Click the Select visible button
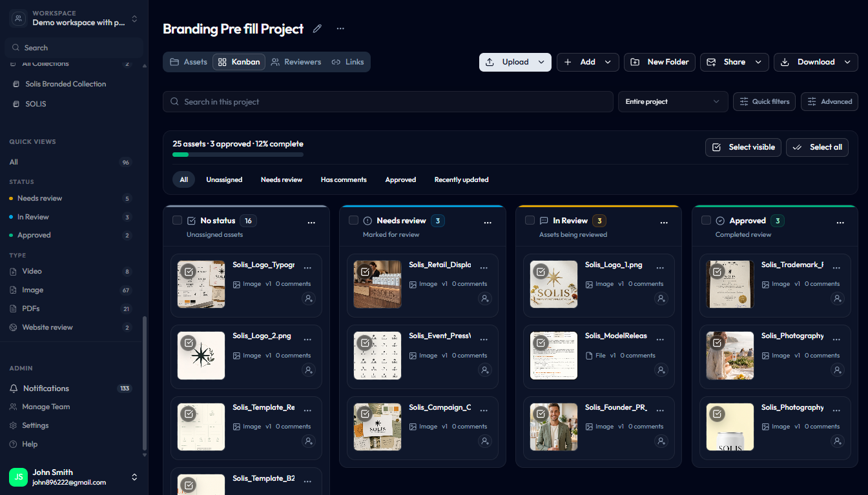 tap(743, 147)
